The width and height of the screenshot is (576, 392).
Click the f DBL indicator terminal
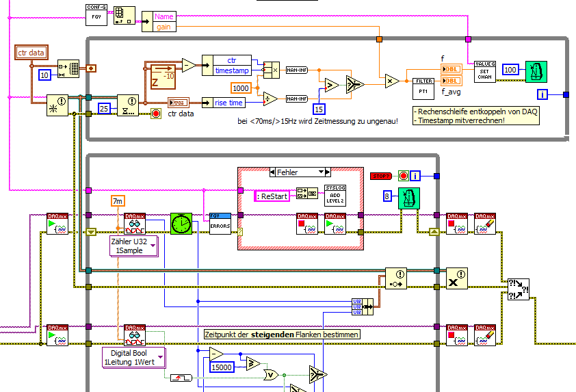pyautogui.click(x=451, y=69)
